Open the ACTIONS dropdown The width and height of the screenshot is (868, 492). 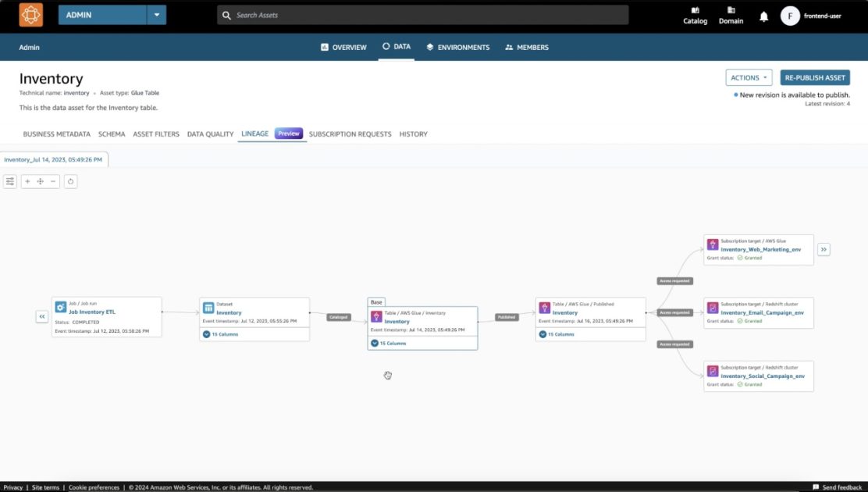pos(748,77)
